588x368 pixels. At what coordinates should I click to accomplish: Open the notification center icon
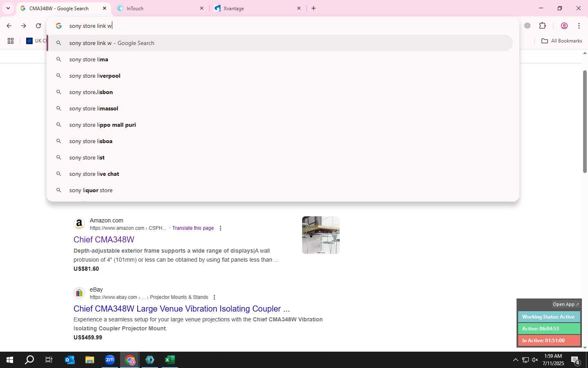pyautogui.click(x=576, y=361)
